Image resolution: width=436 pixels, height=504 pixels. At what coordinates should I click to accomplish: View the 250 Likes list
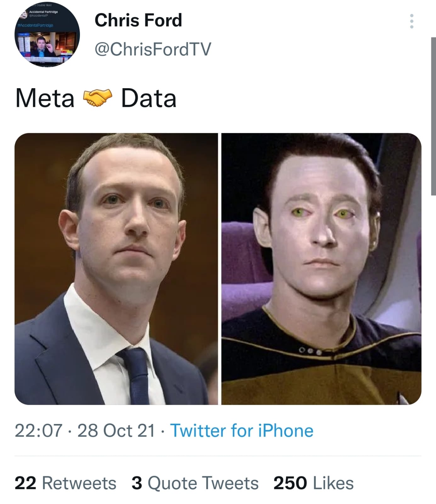[x=314, y=483]
